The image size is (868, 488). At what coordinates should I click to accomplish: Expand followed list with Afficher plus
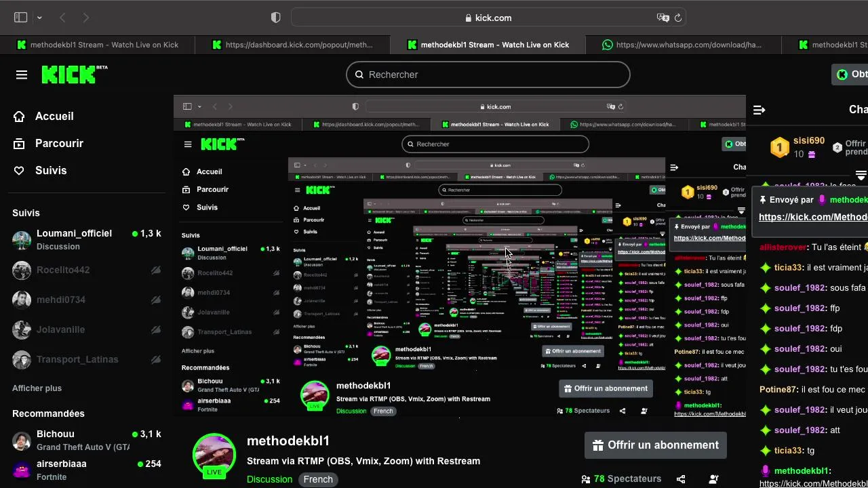point(37,388)
